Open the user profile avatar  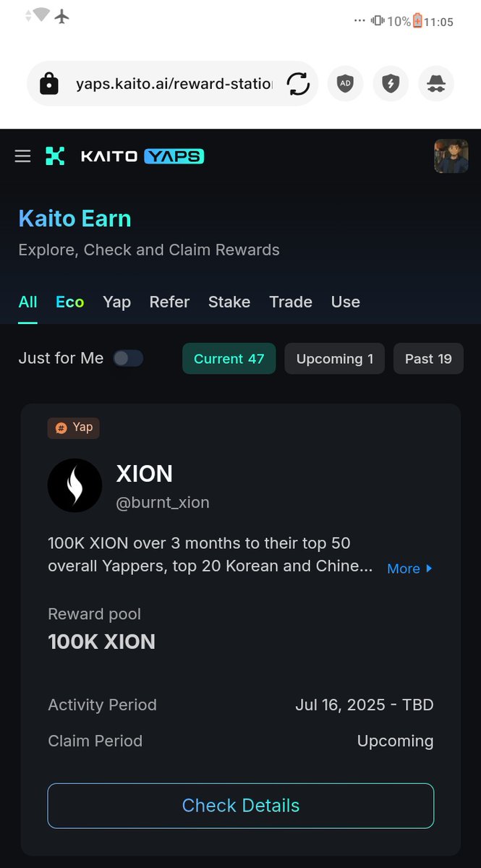pos(451,156)
